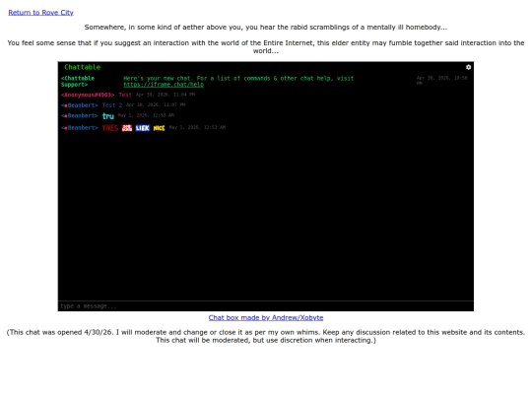Click the timestamp next to 'tru' message

click(x=146, y=115)
